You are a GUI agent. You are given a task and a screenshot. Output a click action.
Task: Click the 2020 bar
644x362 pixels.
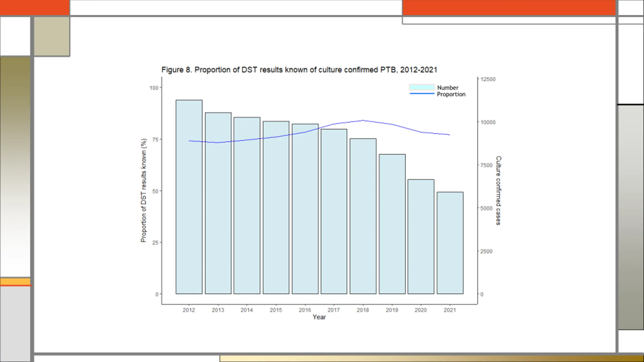click(x=421, y=237)
